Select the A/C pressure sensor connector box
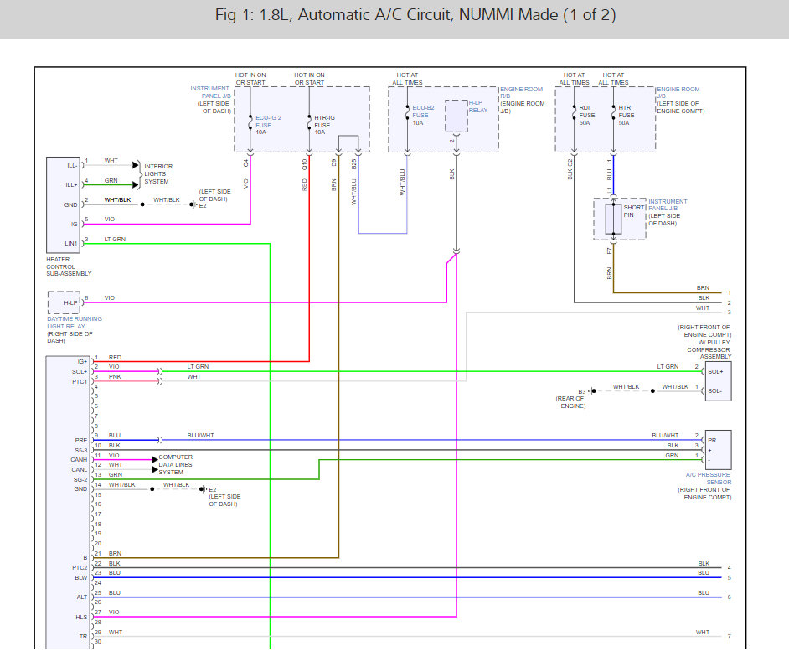789x672 pixels. pyautogui.click(x=718, y=450)
